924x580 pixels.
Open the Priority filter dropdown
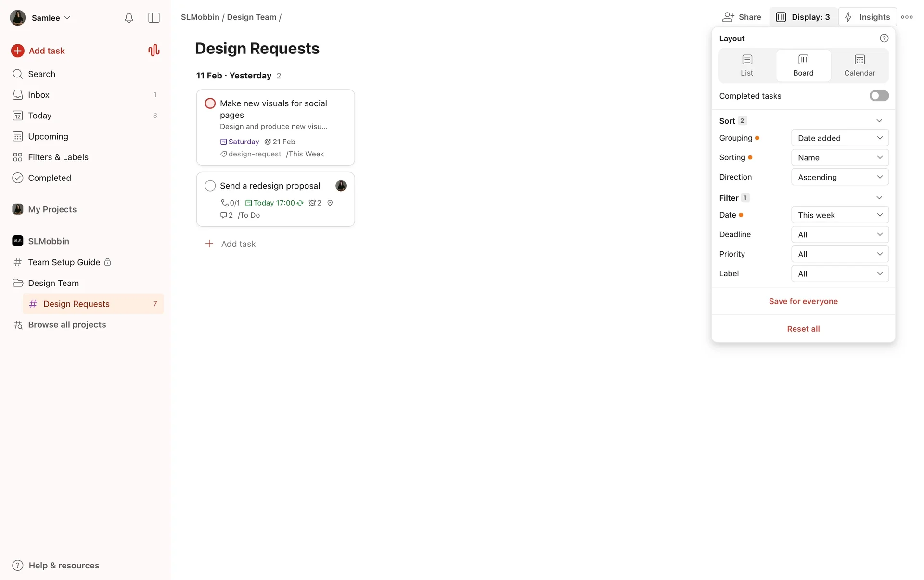coord(840,254)
